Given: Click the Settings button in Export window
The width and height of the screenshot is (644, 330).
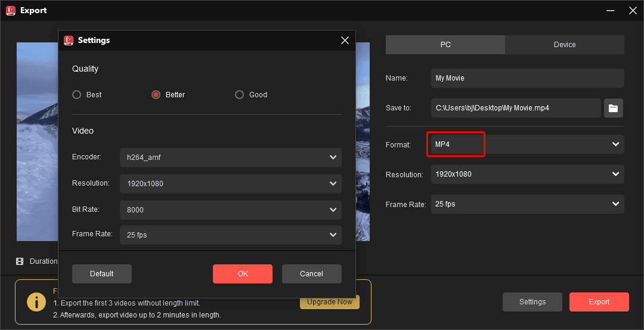Looking at the screenshot, I should tap(532, 302).
